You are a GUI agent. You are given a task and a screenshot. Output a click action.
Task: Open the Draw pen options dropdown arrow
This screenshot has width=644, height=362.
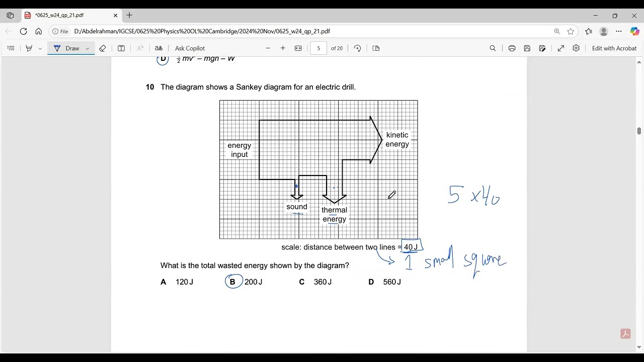pos(87,48)
